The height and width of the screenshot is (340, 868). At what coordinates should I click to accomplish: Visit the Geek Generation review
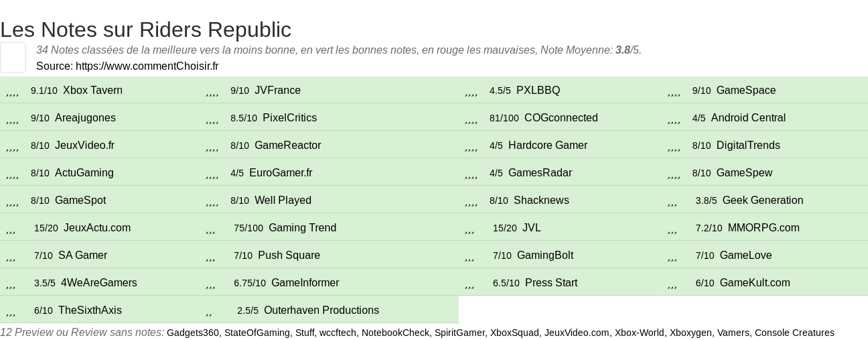762,201
